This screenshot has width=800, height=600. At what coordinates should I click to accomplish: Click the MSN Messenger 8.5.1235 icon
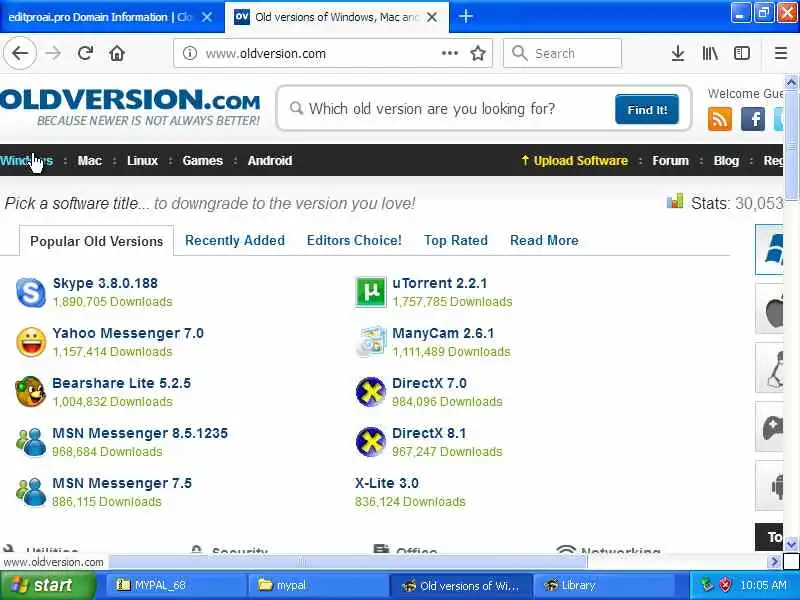click(x=31, y=442)
